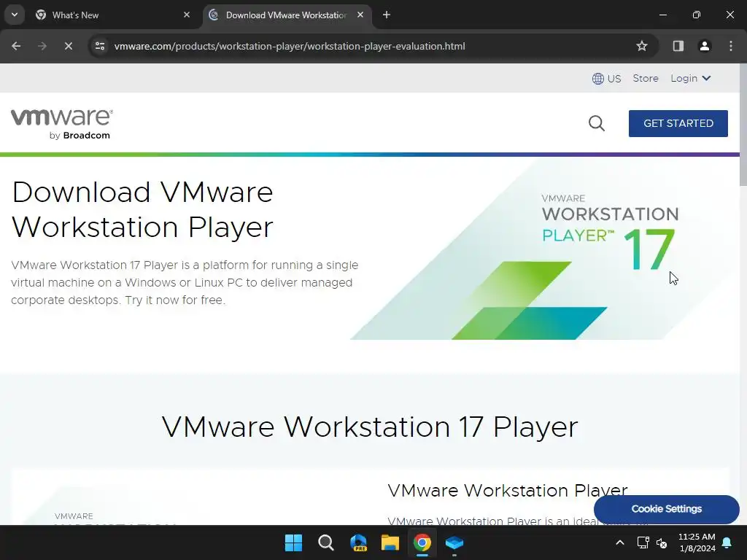Click the muted volume tray icon
Screen dimensions: 747x560
pos(662,542)
